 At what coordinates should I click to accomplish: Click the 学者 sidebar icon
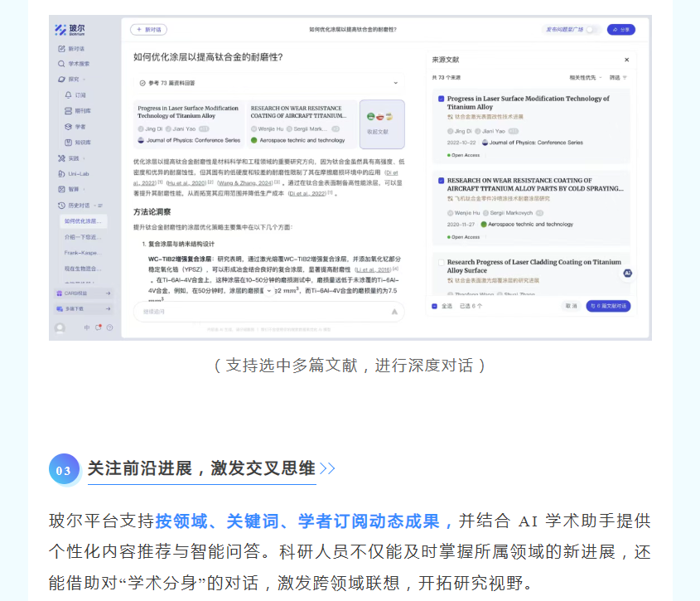point(69,127)
